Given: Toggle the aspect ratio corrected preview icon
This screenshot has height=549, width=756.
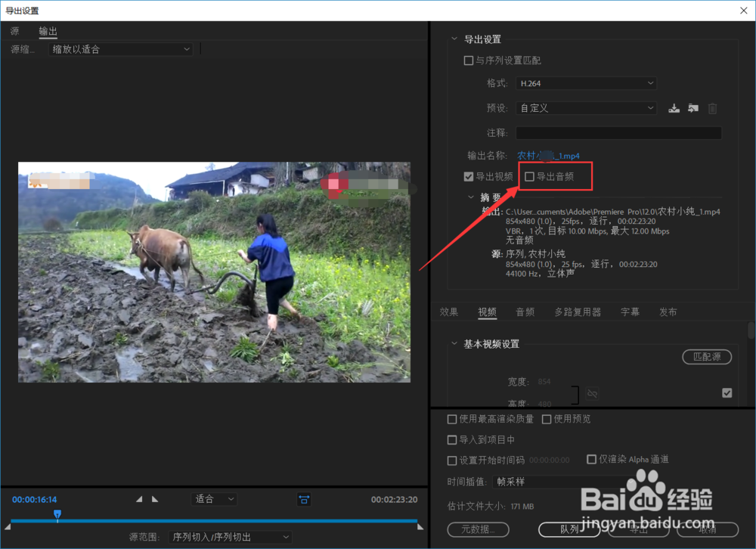Looking at the screenshot, I should (x=305, y=500).
